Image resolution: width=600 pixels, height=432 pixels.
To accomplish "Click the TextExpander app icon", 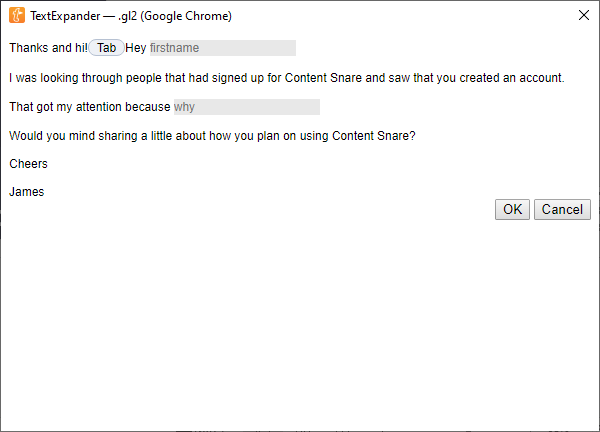I will tap(17, 15).
